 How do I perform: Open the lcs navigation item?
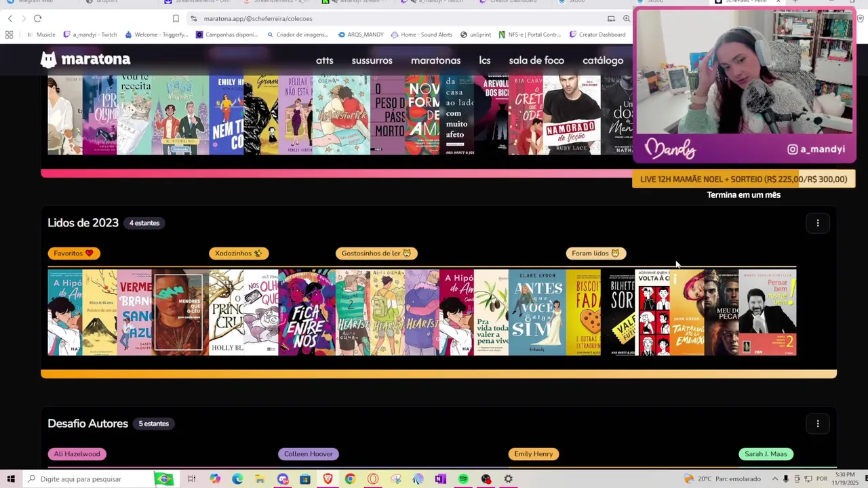point(485,60)
